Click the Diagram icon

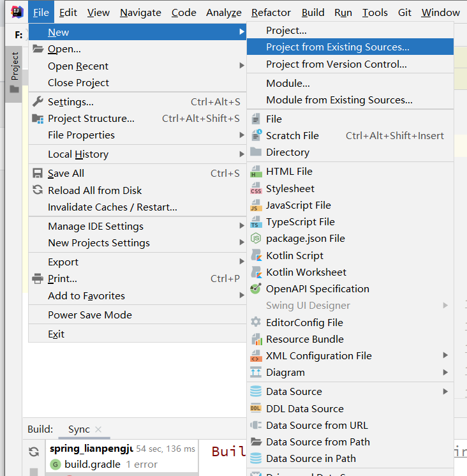pyautogui.click(x=256, y=372)
